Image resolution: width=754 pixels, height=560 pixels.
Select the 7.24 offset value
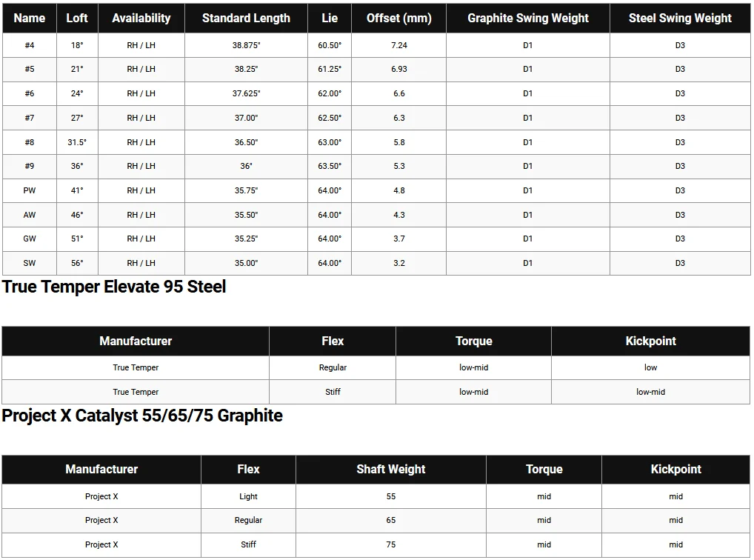pyautogui.click(x=399, y=45)
